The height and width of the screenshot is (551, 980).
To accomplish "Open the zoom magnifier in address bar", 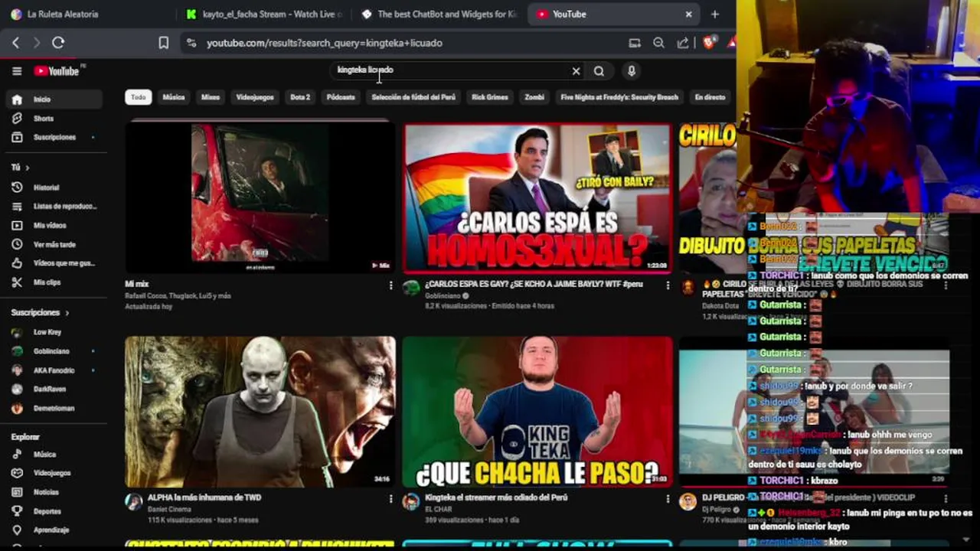I will coord(658,43).
